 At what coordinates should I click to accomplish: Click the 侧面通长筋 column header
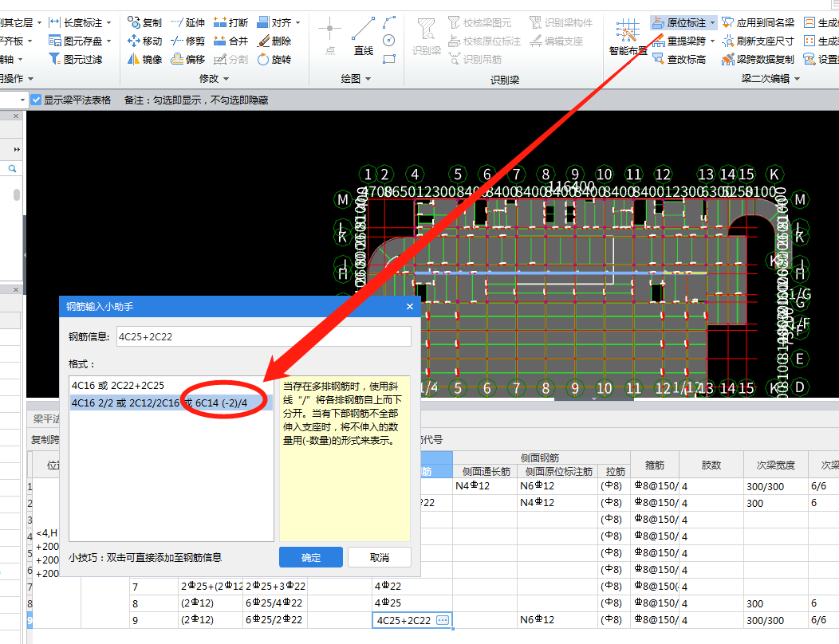tap(486, 471)
